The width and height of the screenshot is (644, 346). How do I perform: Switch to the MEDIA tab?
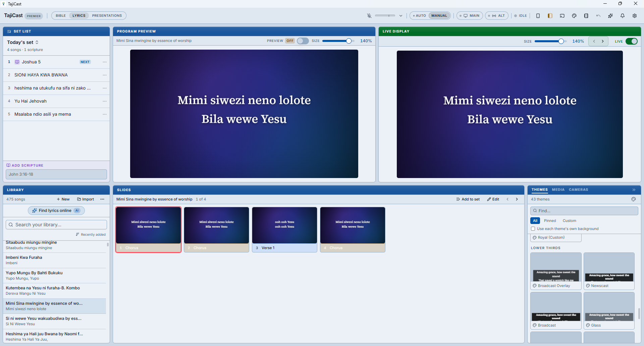558,190
